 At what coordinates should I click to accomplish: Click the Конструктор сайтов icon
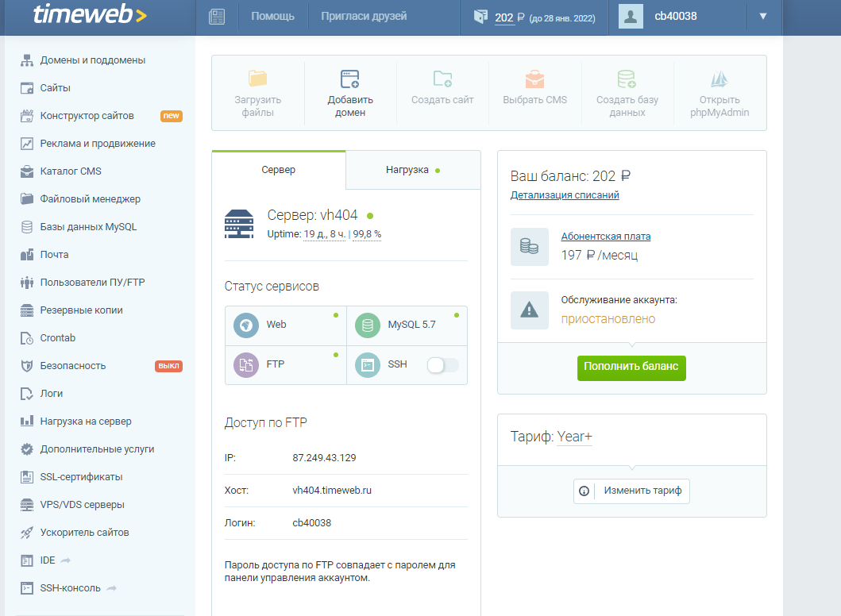pos(27,116)
